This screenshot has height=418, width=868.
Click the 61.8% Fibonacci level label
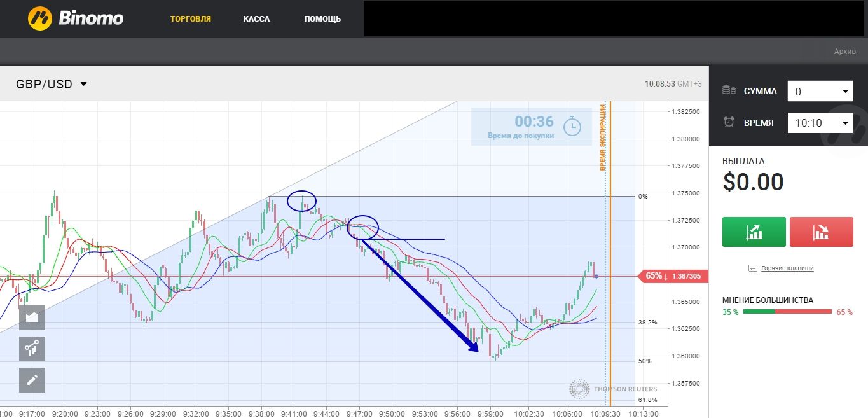tap(647, 400)
